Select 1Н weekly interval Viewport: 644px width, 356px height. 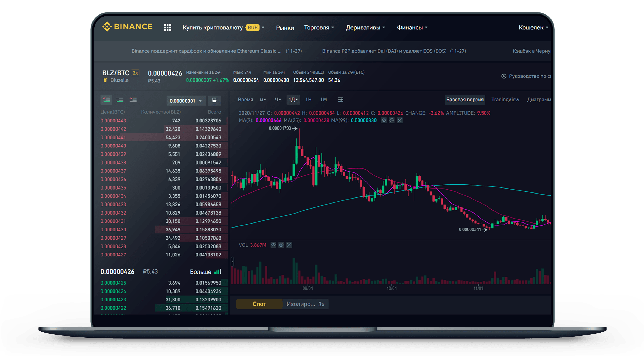click(x=308, y=100)
